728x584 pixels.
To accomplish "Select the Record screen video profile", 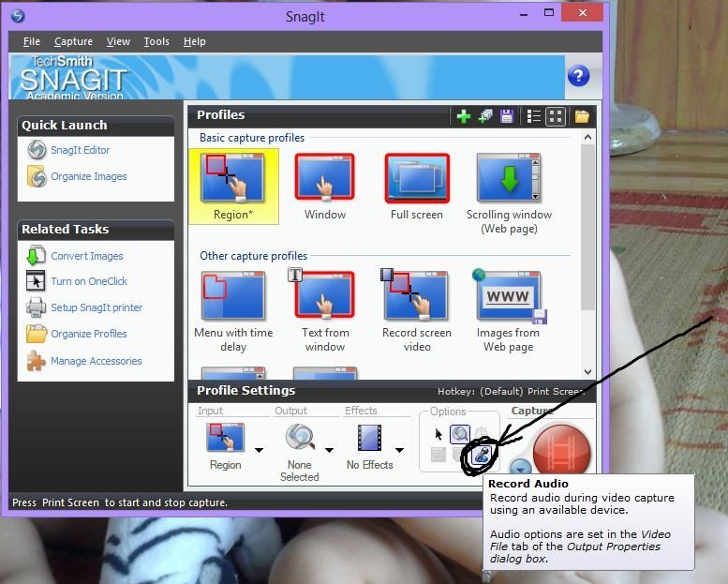I will (x=416, y=312).
